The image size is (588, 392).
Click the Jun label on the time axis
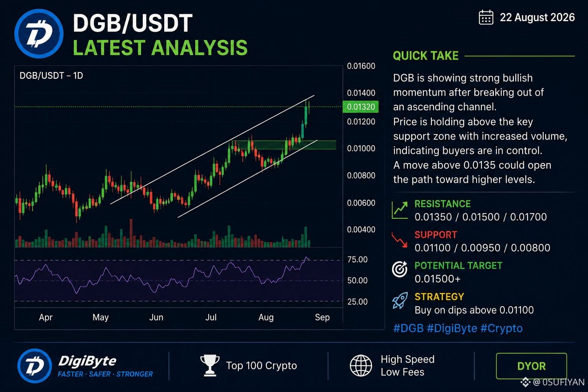[x=156, y=317]
